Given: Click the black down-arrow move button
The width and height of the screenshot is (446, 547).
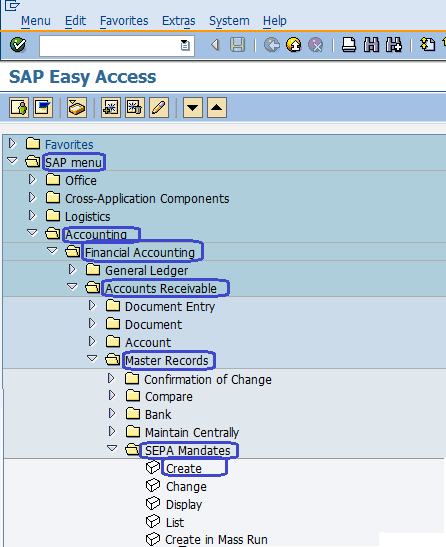Looking at the screenshot, I should (x=193, y=107).
